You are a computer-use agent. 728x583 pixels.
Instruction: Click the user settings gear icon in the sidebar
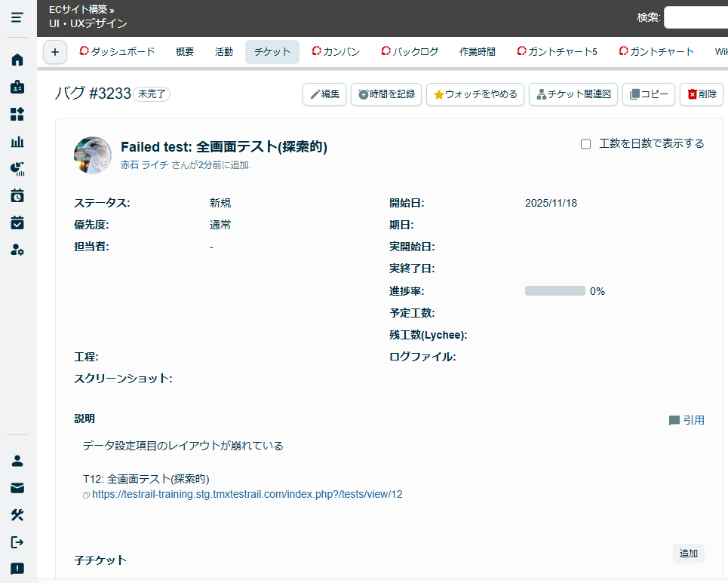pos(17,250)
